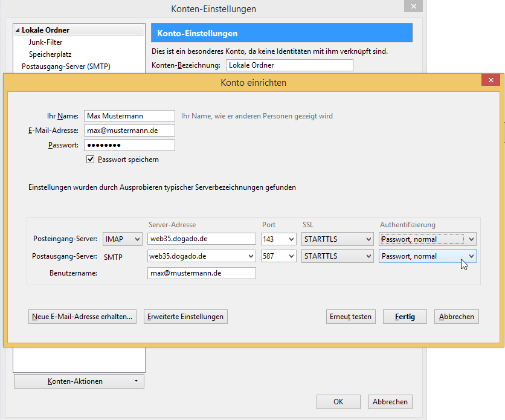
Task: Open Erweiterte Einstellungen
Action: coord(185,316)
